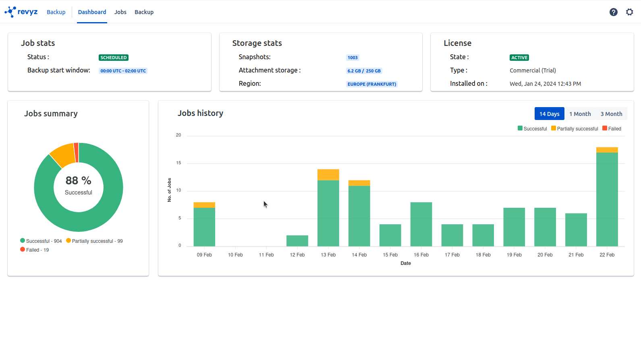Open the settings gear icon
The image size is (641, 364).
(629, 12)
